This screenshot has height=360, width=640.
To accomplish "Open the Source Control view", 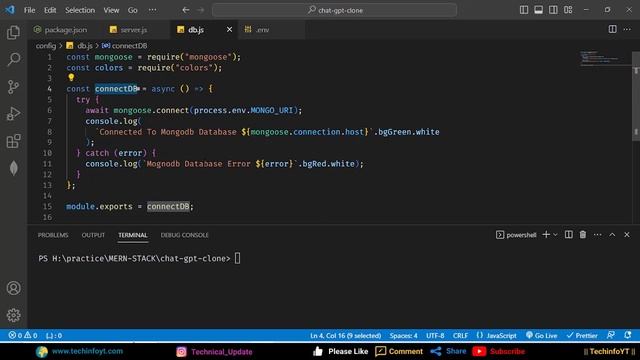I will [x=13, y=87].
